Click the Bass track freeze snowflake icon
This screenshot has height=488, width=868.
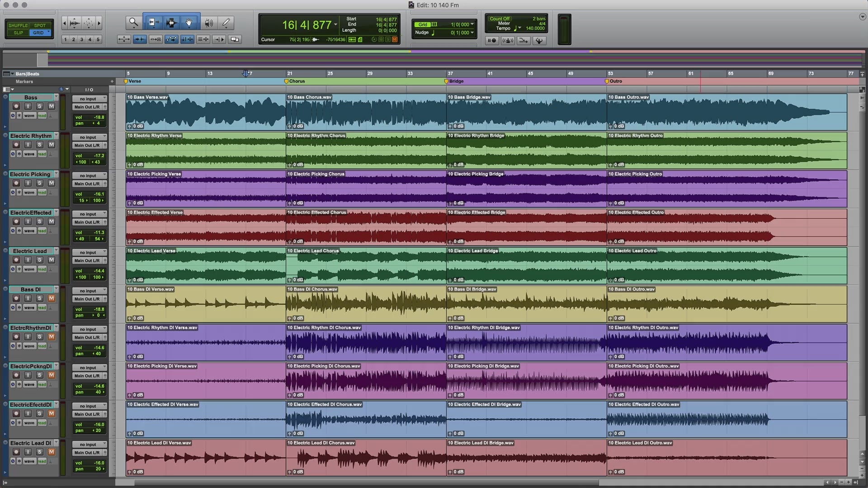click(19, 116)
